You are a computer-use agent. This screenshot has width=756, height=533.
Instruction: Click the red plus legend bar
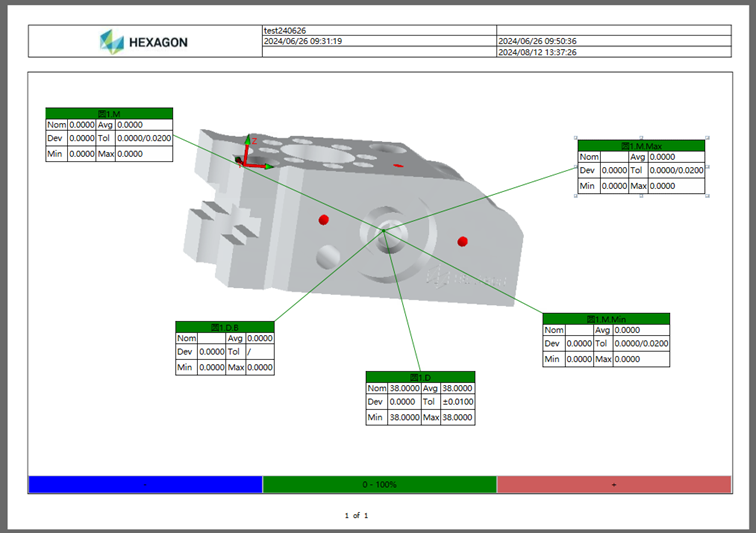coord(613,485)
